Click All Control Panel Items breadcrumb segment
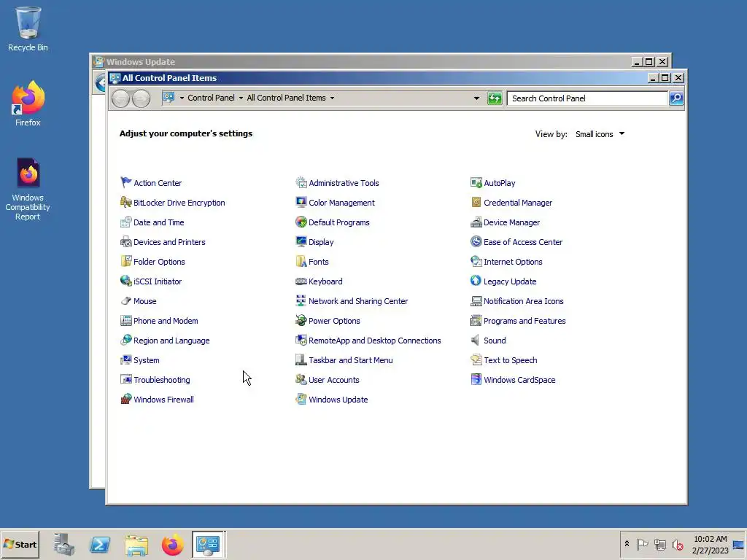747x560 pixels. [x=286, y=98]
